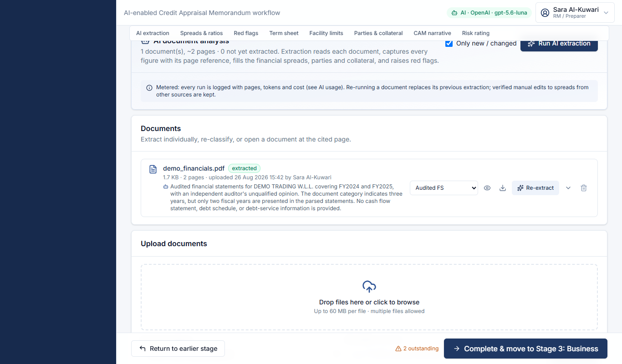Click the Drop files here upload zone
The image size is (622, 364).
[369, 297]
